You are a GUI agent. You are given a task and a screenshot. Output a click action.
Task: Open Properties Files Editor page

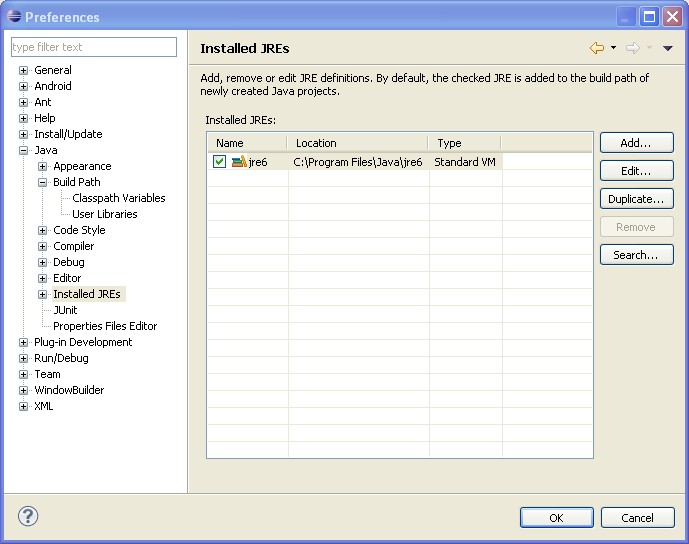click(x=105, y=326)
